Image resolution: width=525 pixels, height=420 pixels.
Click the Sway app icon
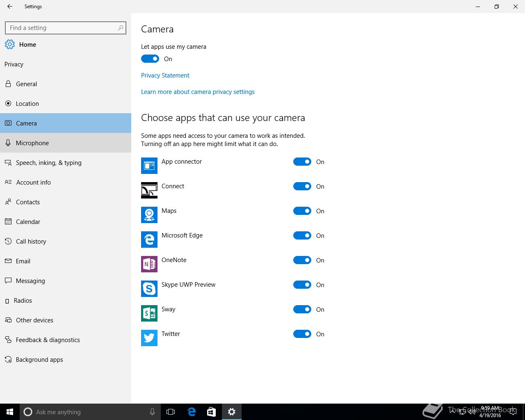pos(149,313)
